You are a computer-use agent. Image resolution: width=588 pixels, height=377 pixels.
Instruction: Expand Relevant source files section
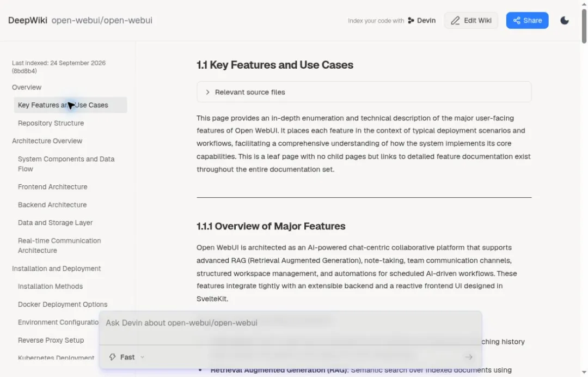click(x=364, y=92)
